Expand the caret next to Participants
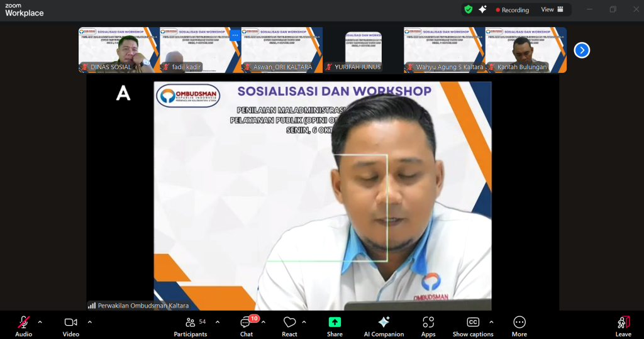The image size is (644, 339). 218,322
